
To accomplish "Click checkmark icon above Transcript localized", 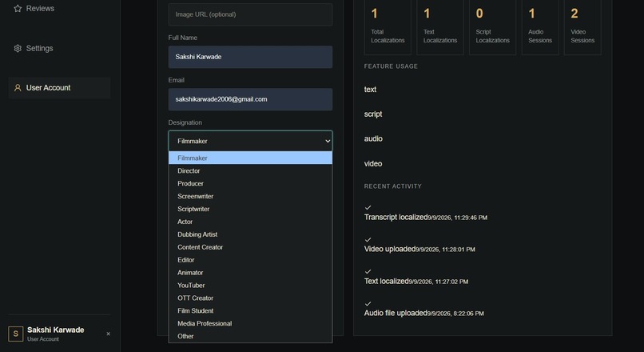I will tap(368, 208).
